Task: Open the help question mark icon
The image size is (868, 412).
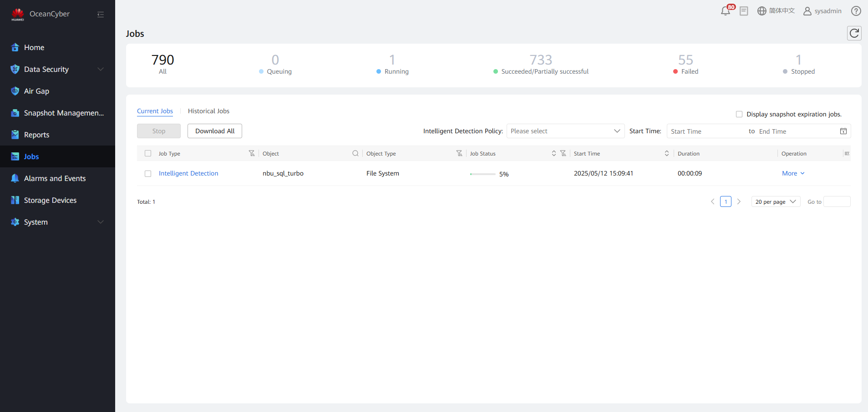Action: click(856, 11)
